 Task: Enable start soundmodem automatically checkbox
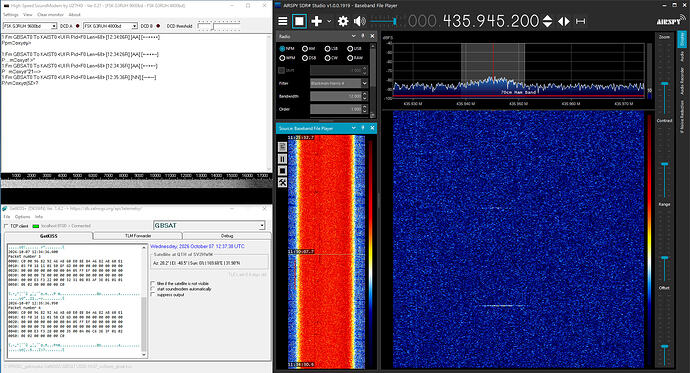[153, 289]
